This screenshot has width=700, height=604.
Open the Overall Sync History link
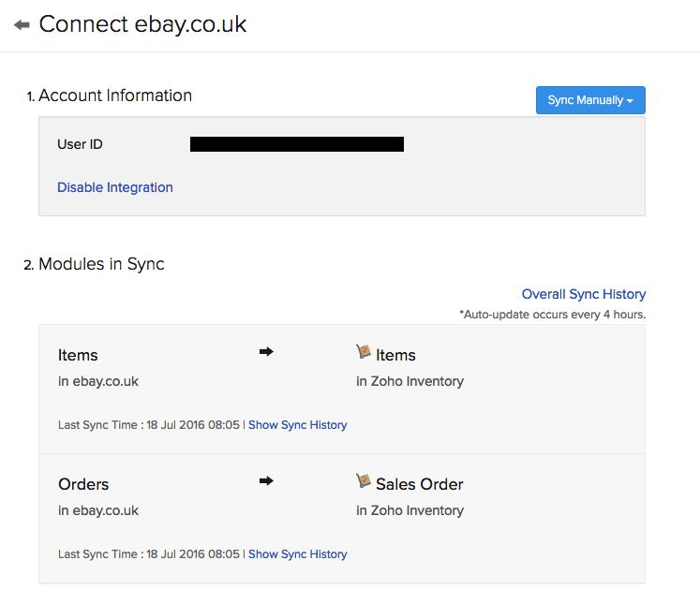tap(584, 294)
